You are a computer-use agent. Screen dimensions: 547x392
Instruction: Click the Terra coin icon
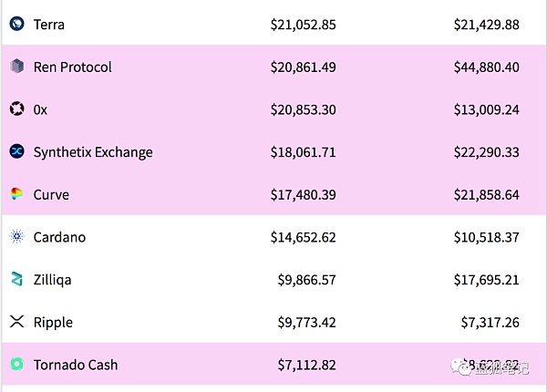(16, 25)
